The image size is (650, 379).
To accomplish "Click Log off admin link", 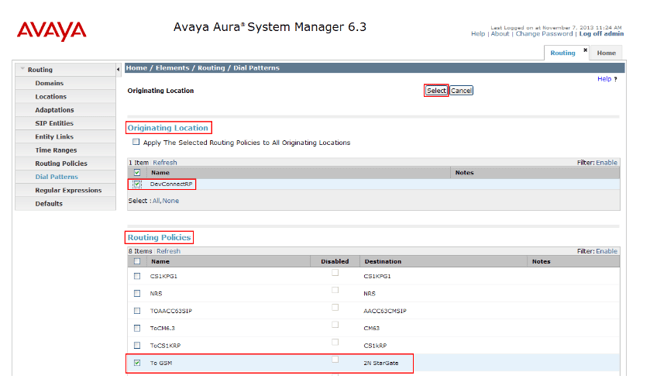I will pyautogui.click(x=601, y=34).
